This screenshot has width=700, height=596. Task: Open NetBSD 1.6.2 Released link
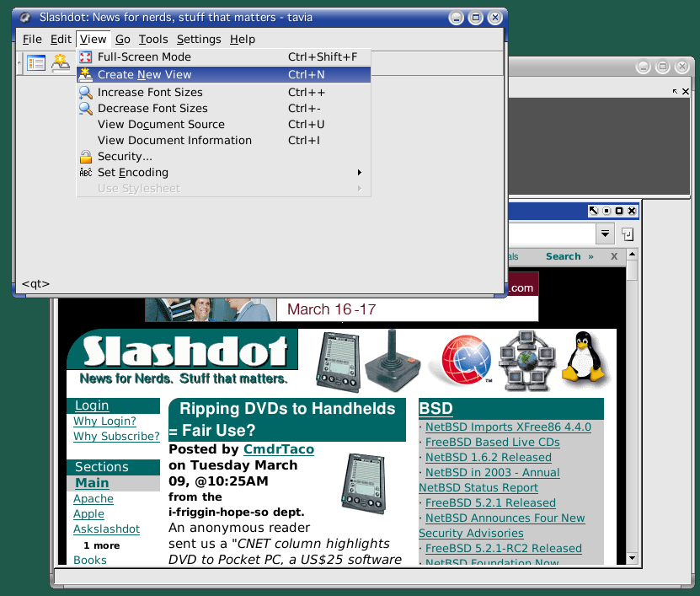click(489, 458)
